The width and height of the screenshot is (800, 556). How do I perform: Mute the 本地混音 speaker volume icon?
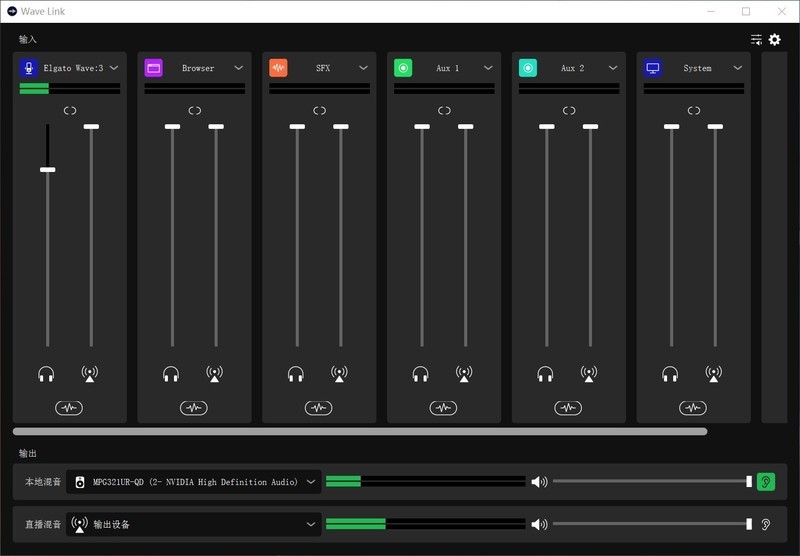click(x=539, y=482)
